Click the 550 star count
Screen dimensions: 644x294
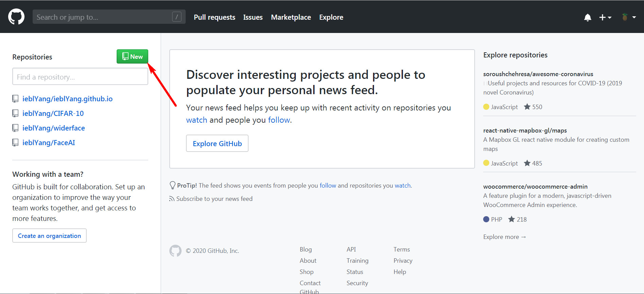coord(537,107)
